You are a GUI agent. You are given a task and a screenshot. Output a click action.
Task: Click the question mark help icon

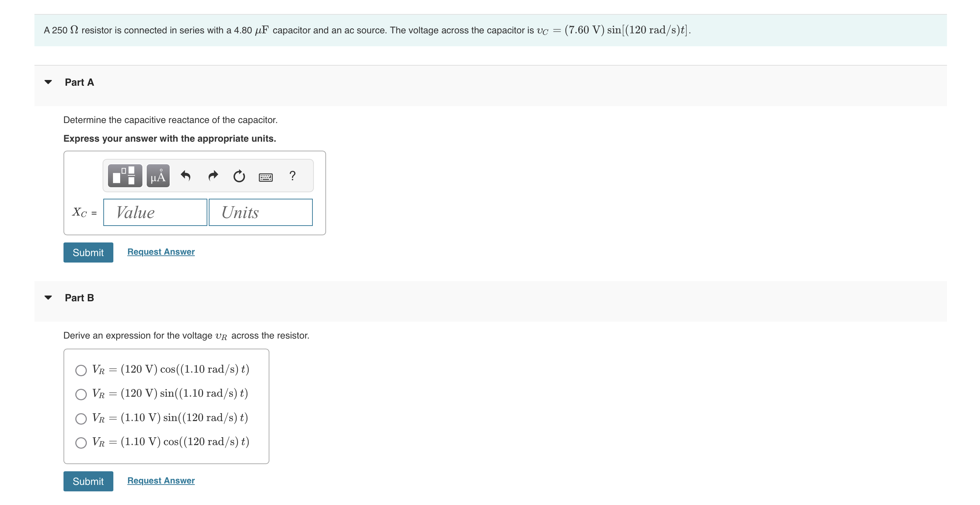[x=292, y=176]
